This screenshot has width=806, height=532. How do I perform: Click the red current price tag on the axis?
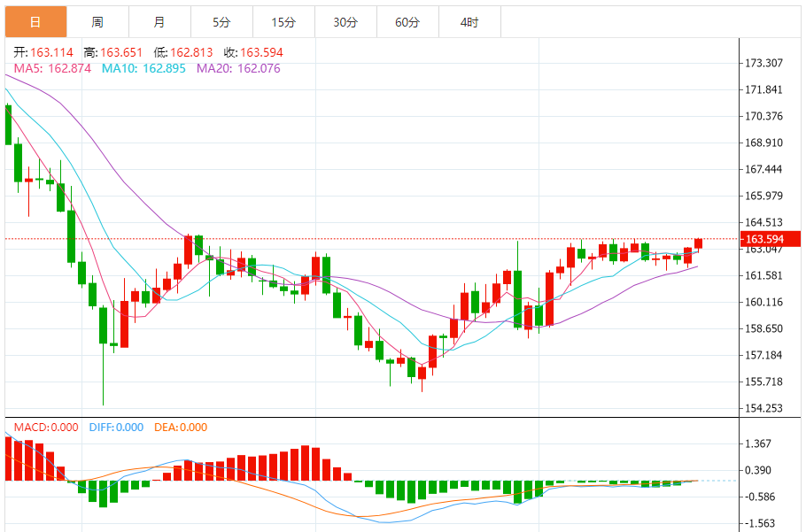click(771, 239)
